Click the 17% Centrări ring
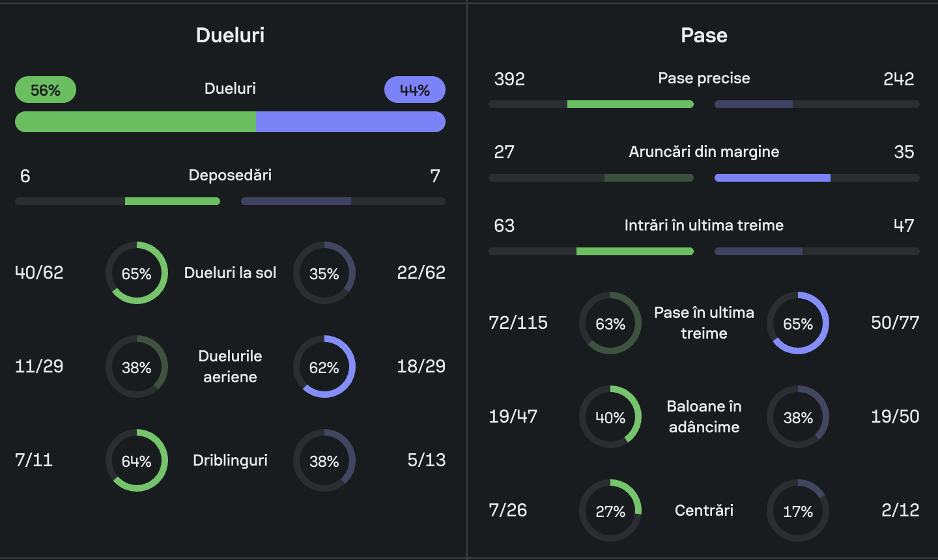The width and height of the screenshot is (938, 560). tap(798, 511)
